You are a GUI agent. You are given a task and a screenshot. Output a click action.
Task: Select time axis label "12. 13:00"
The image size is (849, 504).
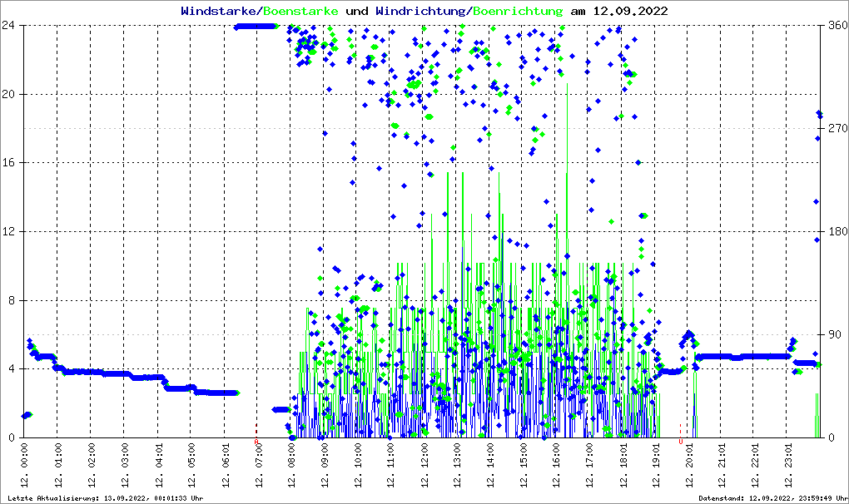coord(456,465)
